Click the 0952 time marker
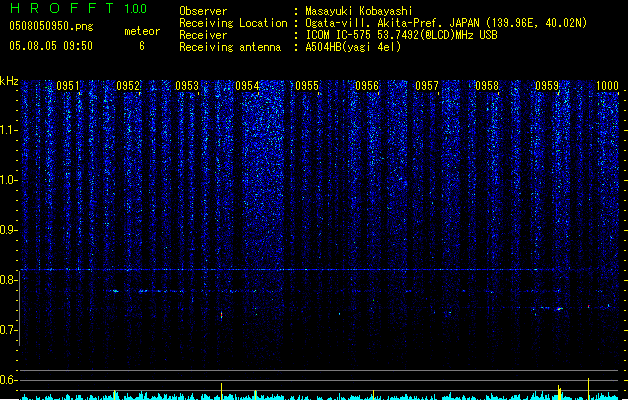The width and height of the screenshot is (629, 400). (x=128, y=86)
